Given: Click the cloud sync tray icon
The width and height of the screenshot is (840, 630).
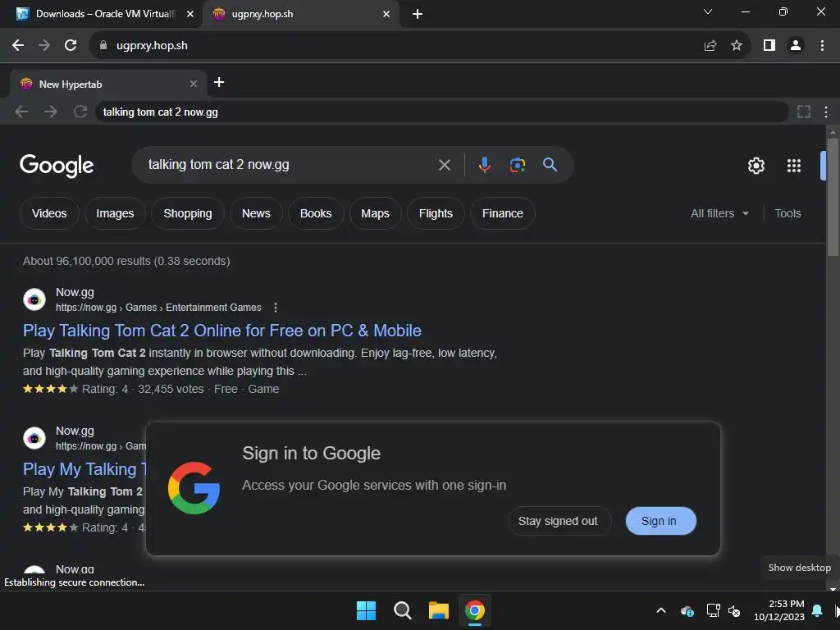Looking at the screenshot, I should (x=687, y=610).
